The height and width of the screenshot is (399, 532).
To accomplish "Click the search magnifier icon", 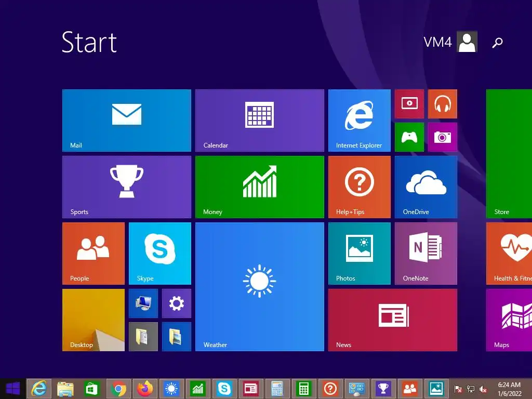I will pyautogui.click(x=497, y=43).
